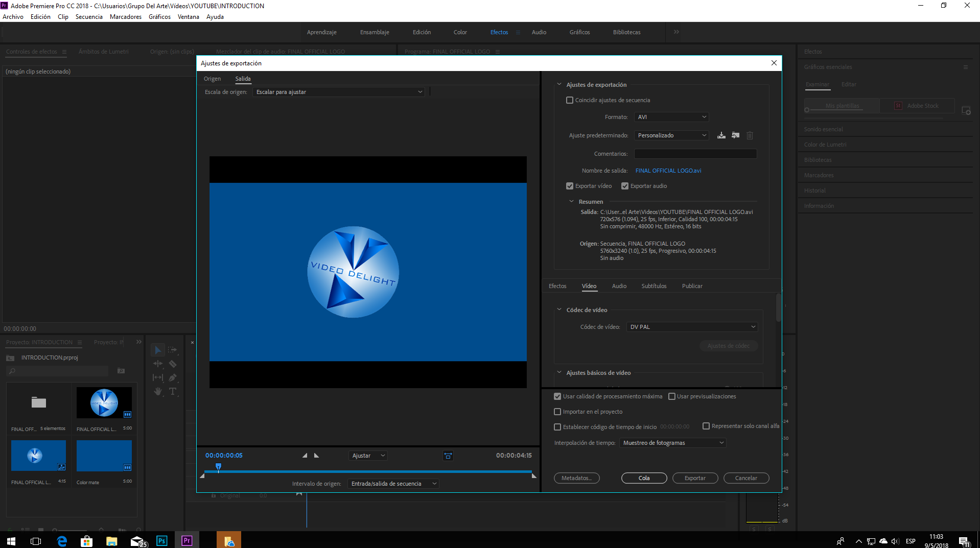
Task: Click output name FINAL OFFICIAL LOGO.avi
Action: click(x=668, y=171)
